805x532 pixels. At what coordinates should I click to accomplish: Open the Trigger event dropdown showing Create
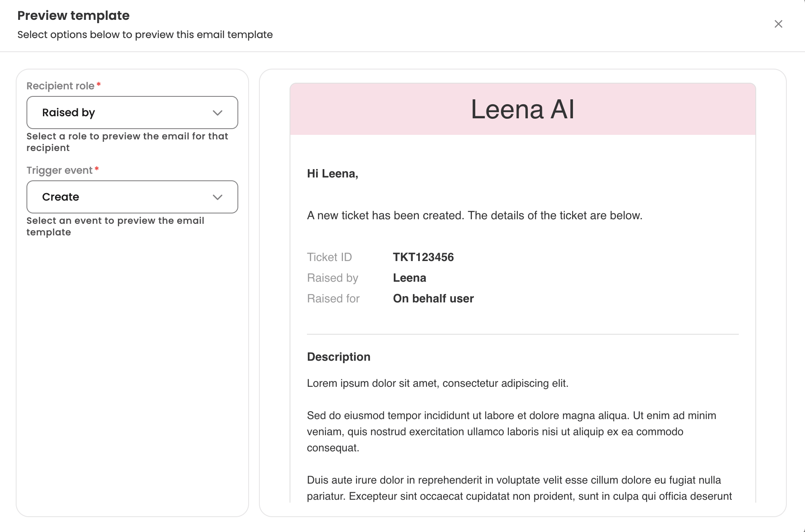pyautogui.click(x=124, y=197)
